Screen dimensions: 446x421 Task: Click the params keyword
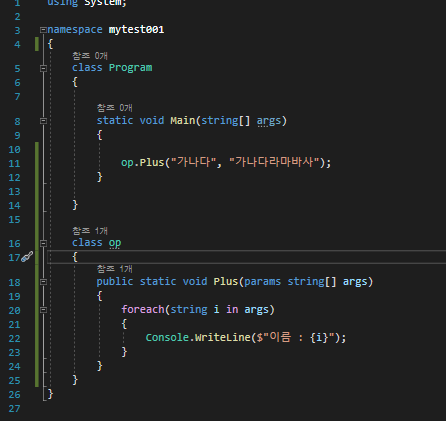coord(262,282)
